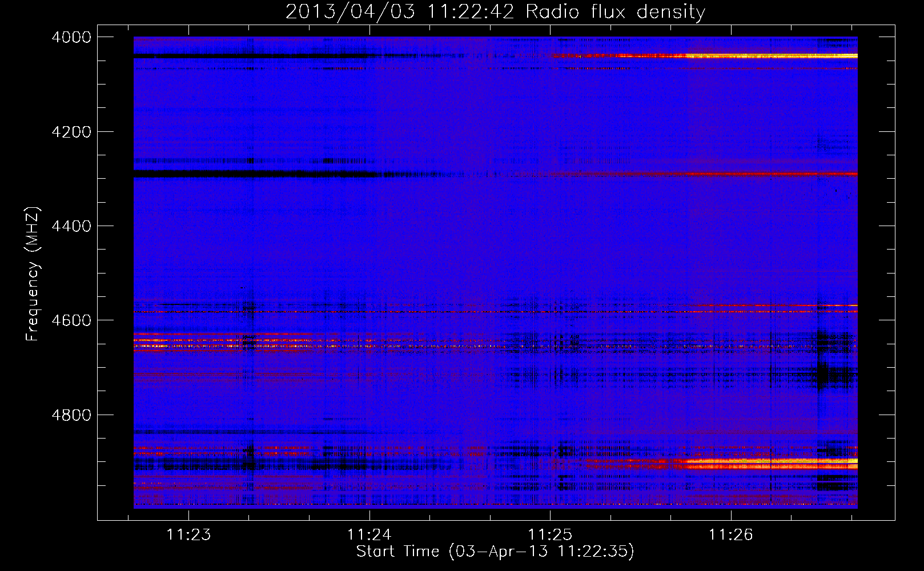Screen dimensions: 924x571
Task: Click the 'Start Time (03-Apr-13 11:22:35)' x-axis label
Action: click(x=495, y=552)
